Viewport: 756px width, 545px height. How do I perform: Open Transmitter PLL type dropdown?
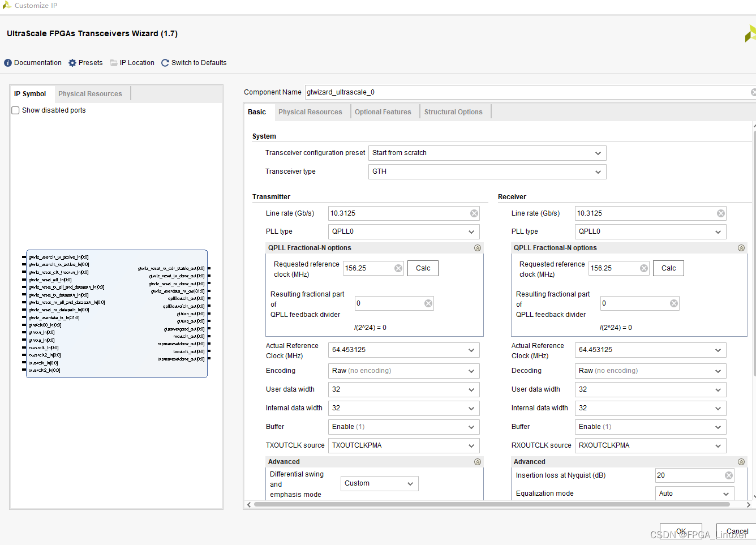(x=404, y=231)
